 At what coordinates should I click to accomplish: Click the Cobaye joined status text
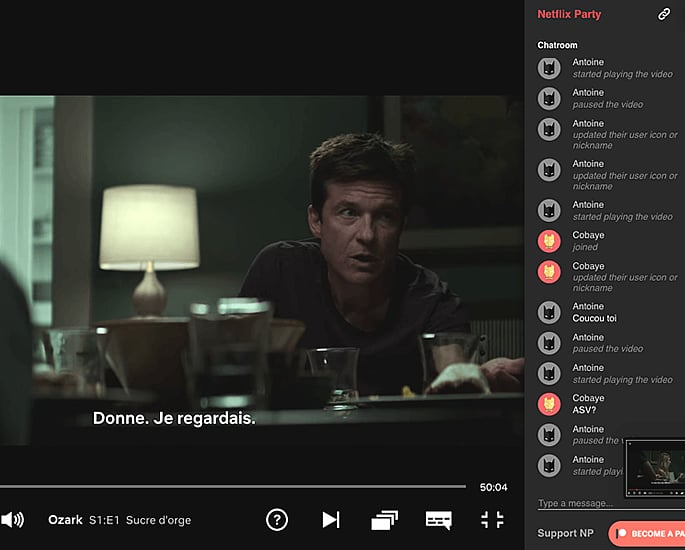585,247
